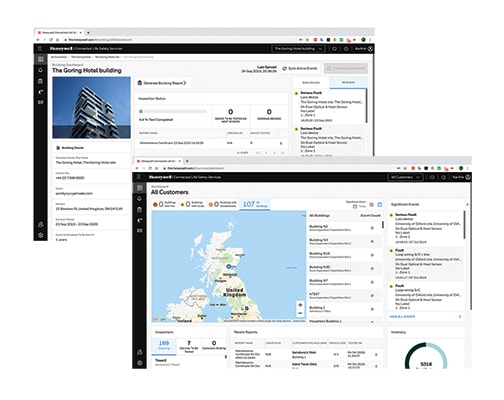Open new tab in back browser window
This screenshot has height=400, width=504.
[x=88, y=33]
